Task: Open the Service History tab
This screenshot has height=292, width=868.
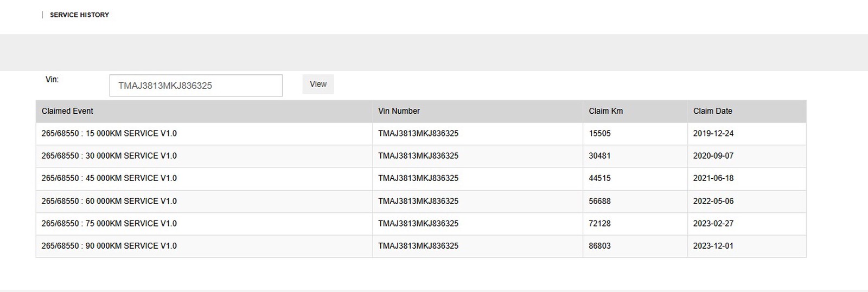Action: tap(79, 15)
